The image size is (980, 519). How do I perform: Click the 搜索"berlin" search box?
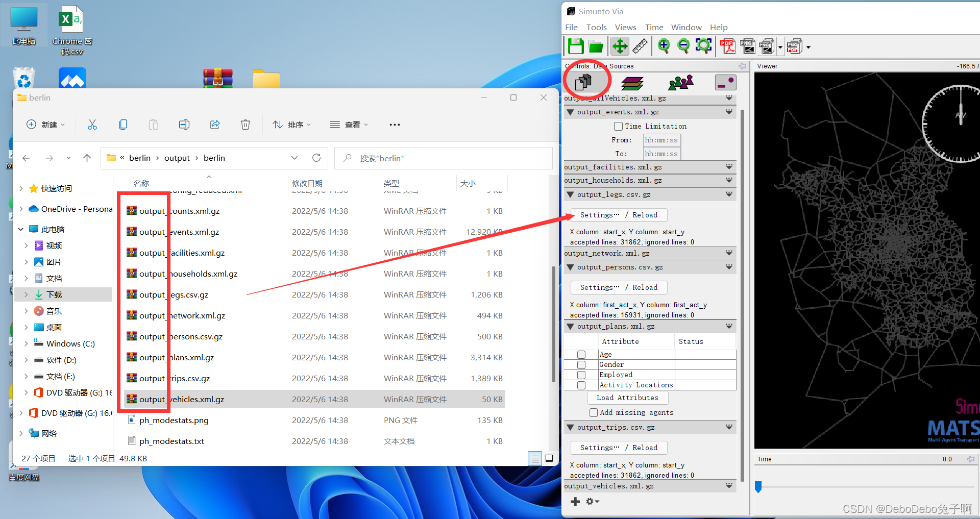pos(444,158)
